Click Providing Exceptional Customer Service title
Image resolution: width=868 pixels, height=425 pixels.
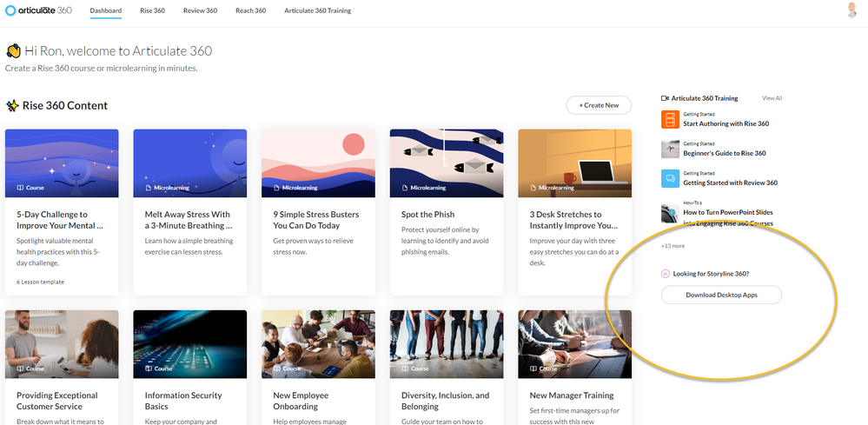click(57, 401)
